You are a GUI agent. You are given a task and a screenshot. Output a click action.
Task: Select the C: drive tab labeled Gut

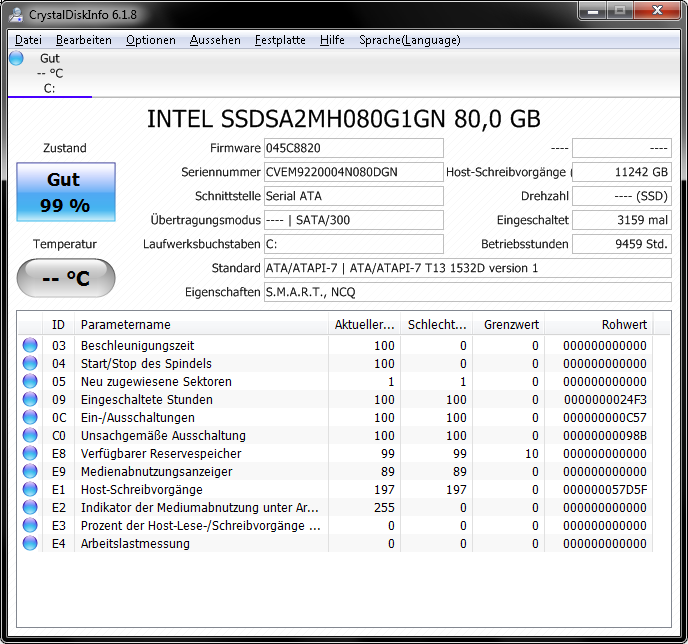click(50, 73)
